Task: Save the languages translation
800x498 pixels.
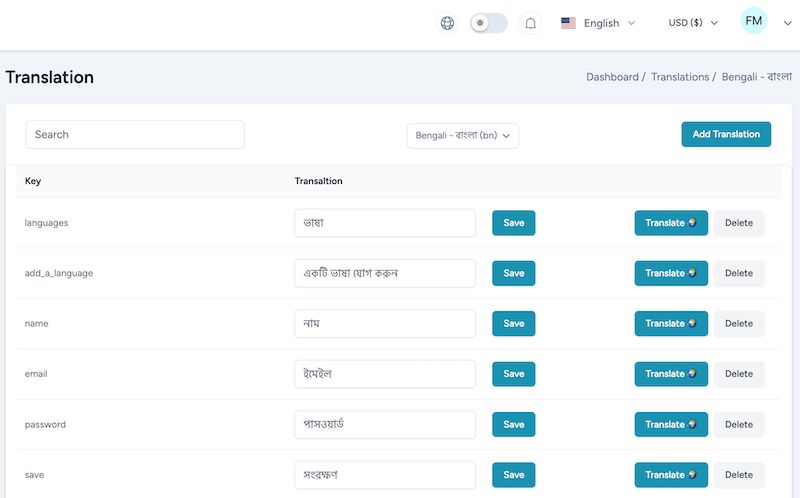Action: [x=513, y=223]
